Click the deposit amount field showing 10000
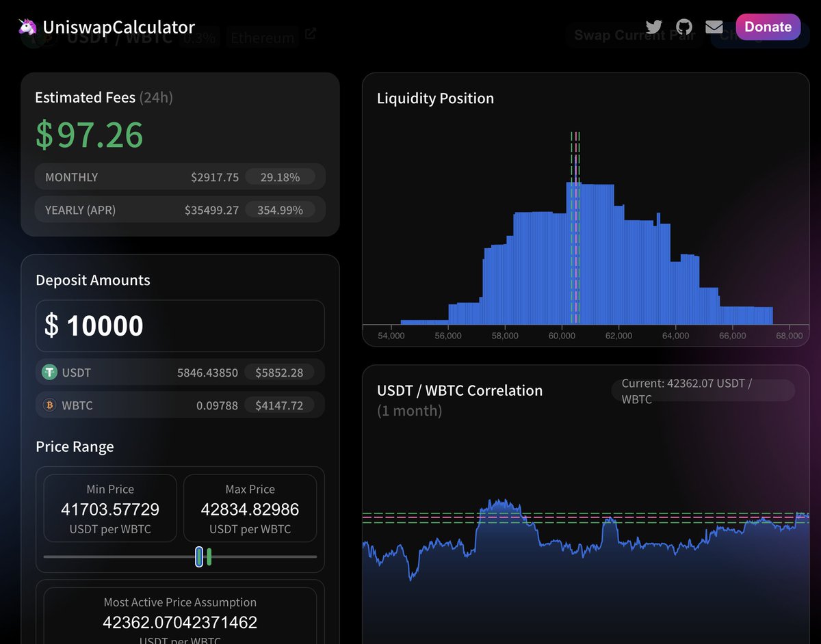The height and width of the screenshot is (644, 821). tap(180, 325)
